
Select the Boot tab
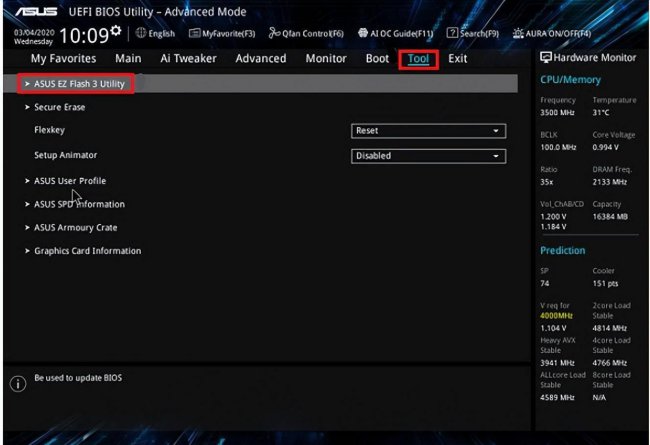click(377, 58)
